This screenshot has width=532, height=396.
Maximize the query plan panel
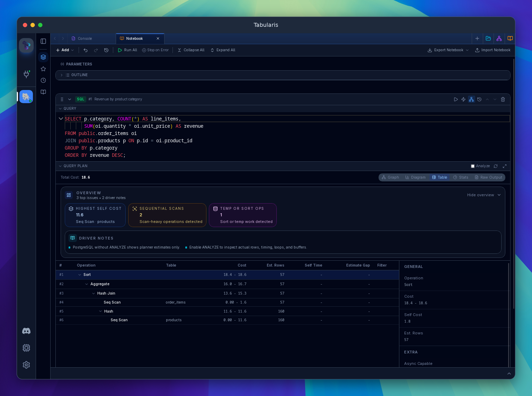click(x=505, y=166)
